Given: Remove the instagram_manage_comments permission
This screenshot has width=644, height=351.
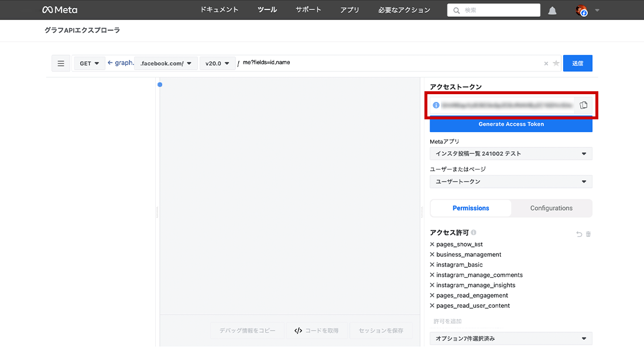Looking at the screenshot, I should (x=432, y=275).
